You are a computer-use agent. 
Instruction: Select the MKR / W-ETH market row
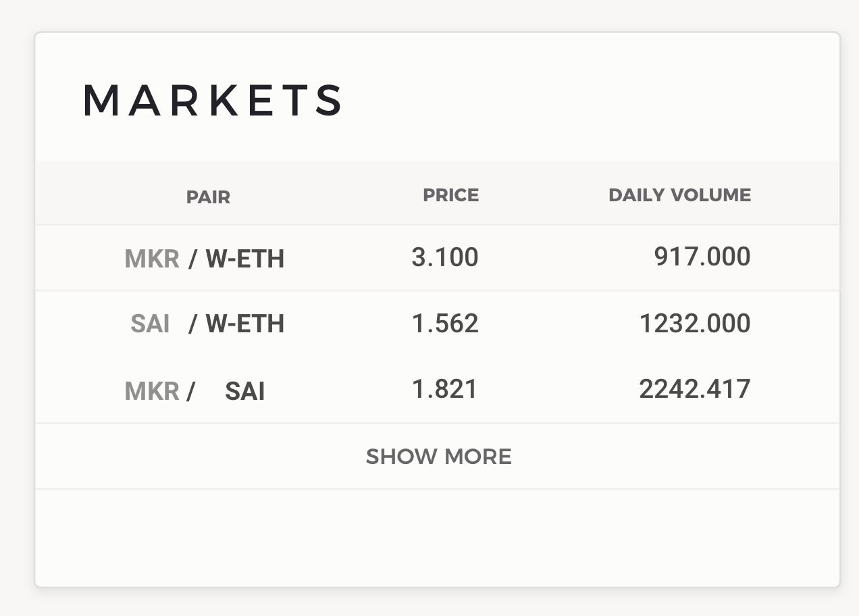(x=438, y=258)
